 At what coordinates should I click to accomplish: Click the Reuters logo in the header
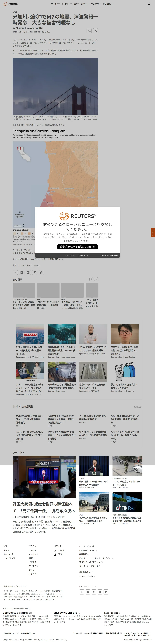tap(11, 4)
